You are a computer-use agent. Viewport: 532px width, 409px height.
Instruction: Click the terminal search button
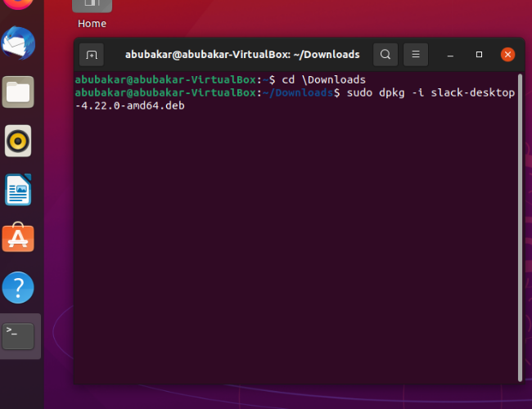pos(385,55)
